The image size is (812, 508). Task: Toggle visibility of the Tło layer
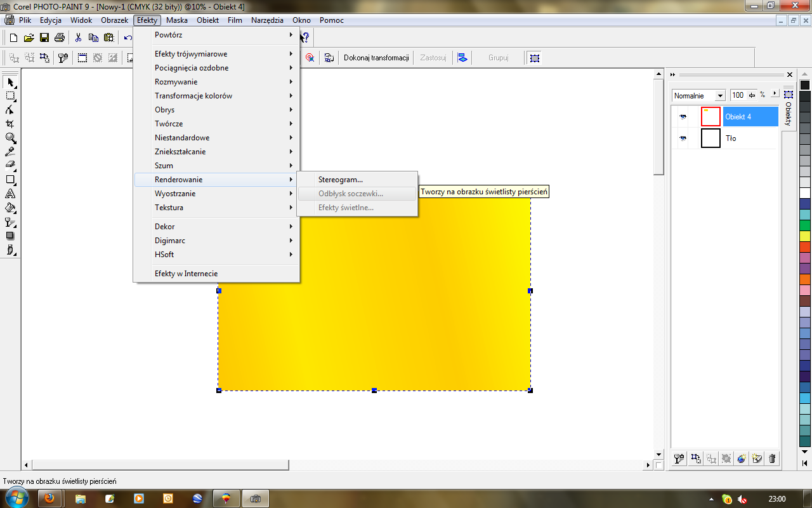683,138
